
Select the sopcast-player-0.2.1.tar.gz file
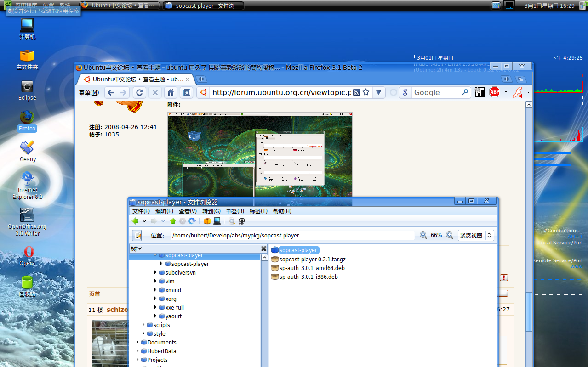pyautogui.click(x=308, y=259)
